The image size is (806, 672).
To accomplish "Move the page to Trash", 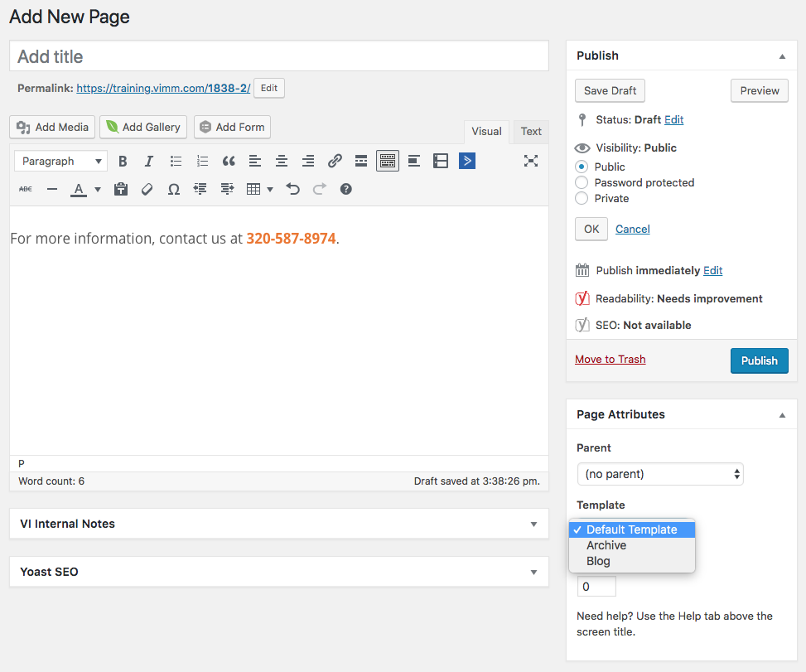I will point(611,360).
